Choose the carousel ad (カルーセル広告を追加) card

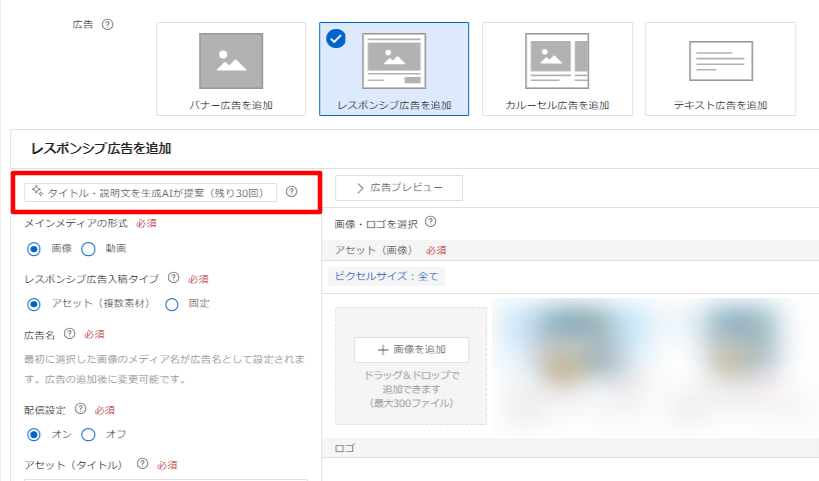click(x=557, y=68)
